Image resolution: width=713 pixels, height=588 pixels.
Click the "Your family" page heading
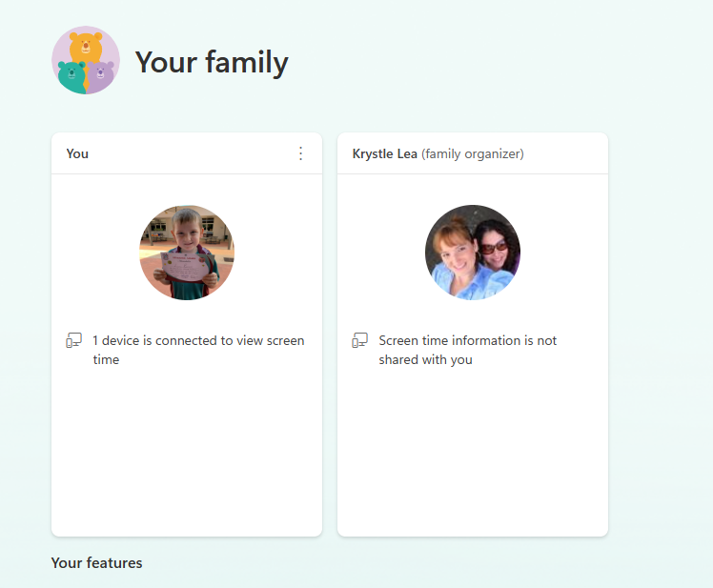coord(212,62)
